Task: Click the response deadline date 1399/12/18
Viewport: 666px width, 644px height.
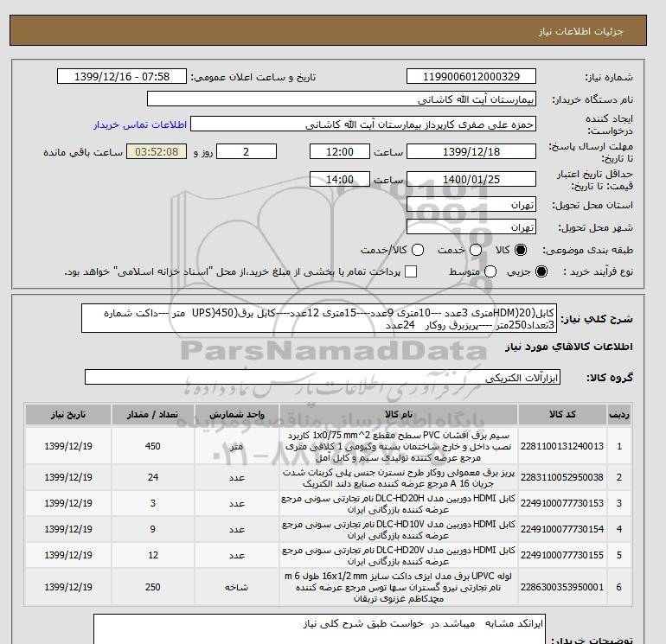Action: [x=471, y=151]
